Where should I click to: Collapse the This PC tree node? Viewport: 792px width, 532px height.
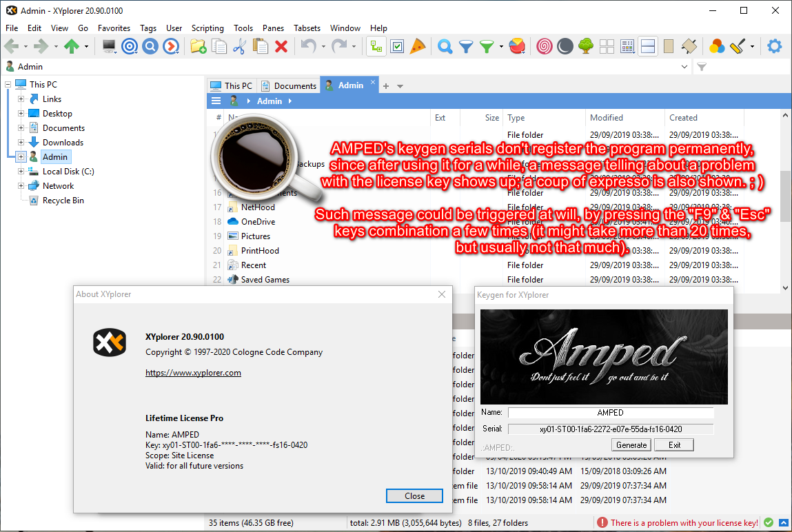[x=8, y=84]
